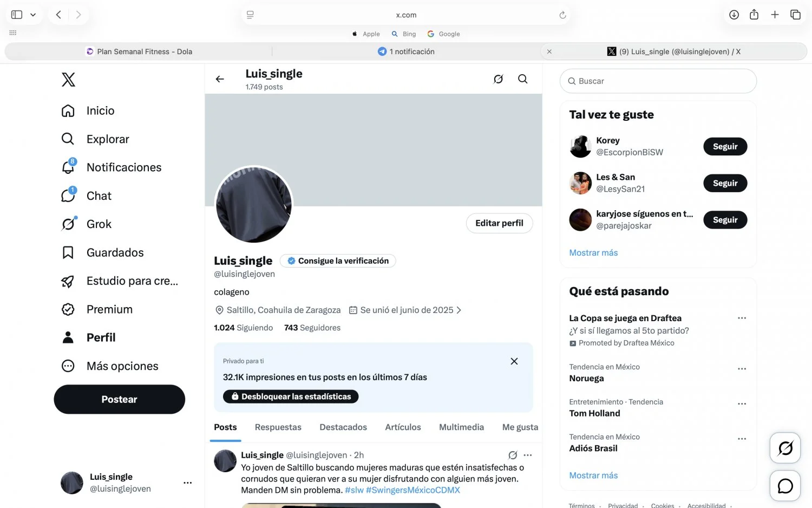Viewport: 812px width, 508px height.
Task: Click the Grok icon on the first post
Action: pyautogui.click(x=513, y=455)
